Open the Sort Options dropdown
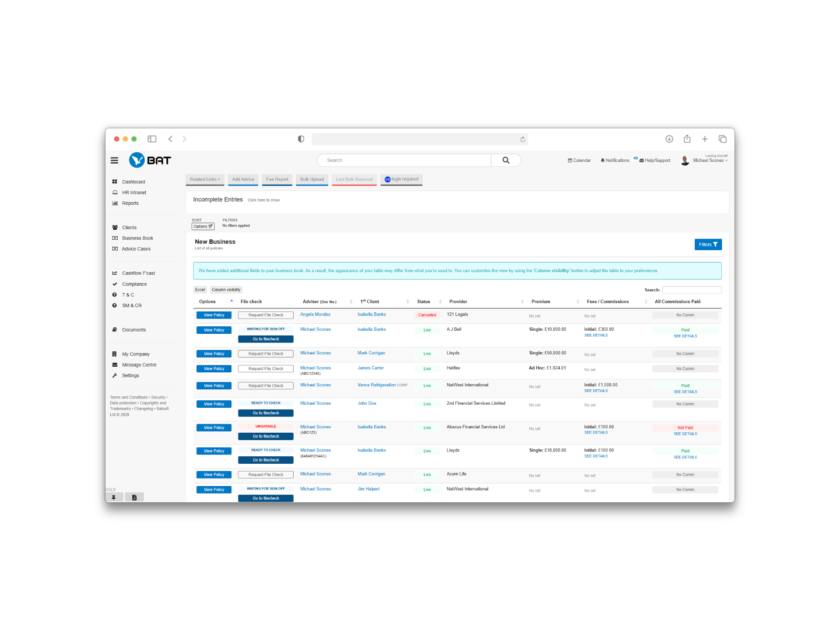The image size is (840, 630). tap(203, 227)
